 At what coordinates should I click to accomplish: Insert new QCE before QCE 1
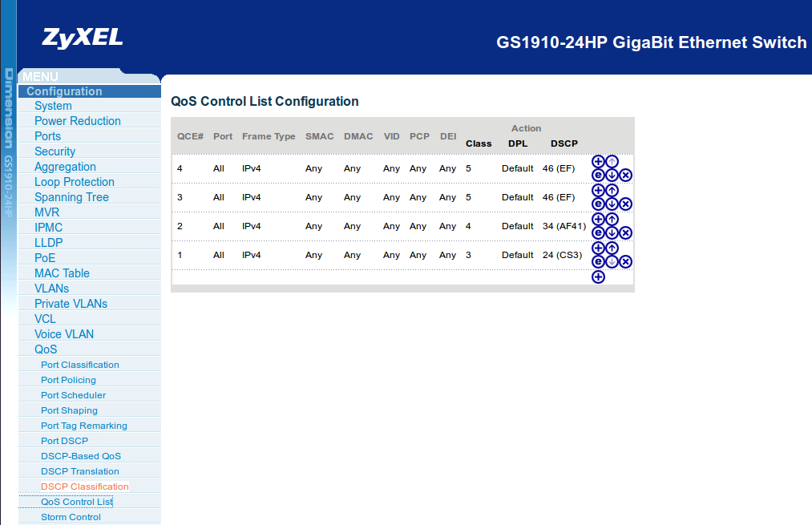click(x=598, y=248)
